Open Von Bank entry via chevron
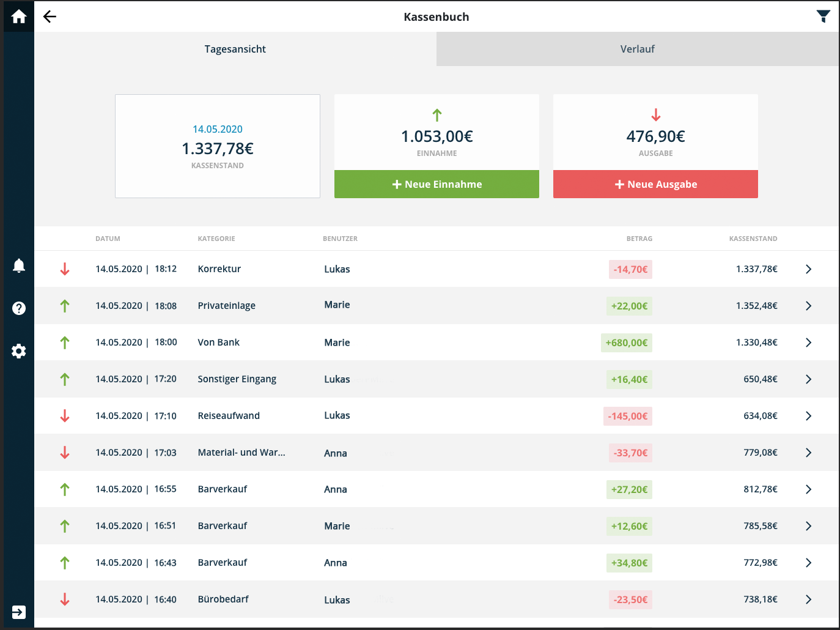 [x=808, y=343]
